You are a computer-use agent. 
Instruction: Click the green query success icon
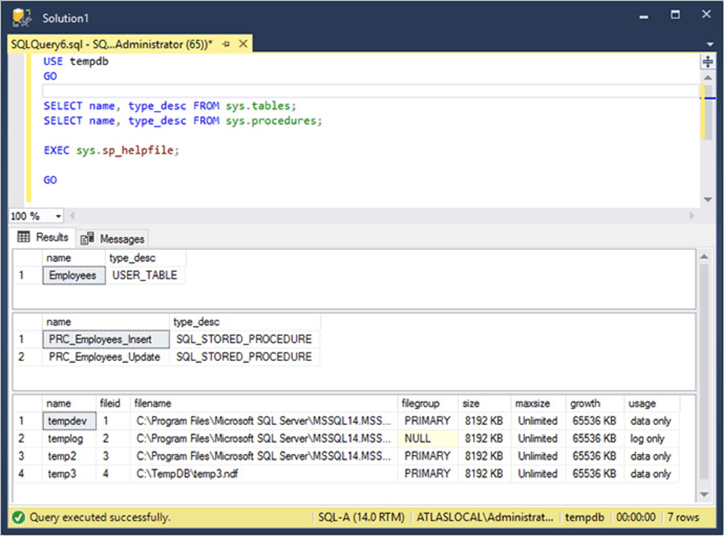pos(18,518)
